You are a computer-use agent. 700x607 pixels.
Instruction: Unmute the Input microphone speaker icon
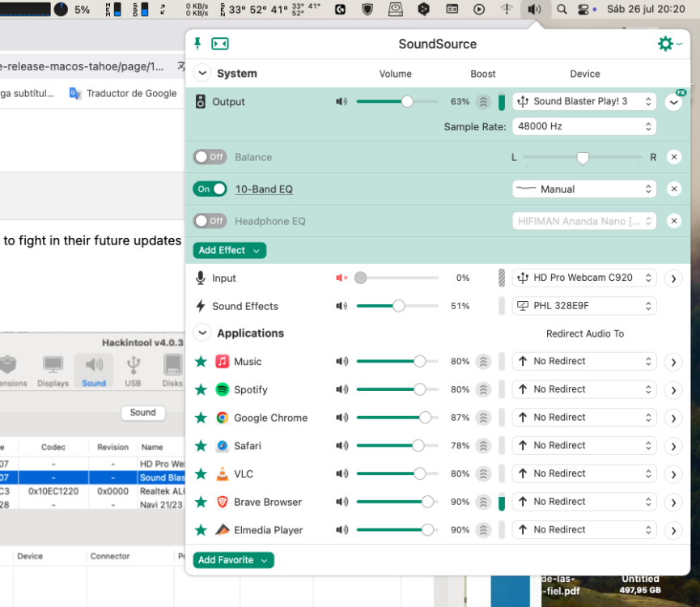pos(342,278)
